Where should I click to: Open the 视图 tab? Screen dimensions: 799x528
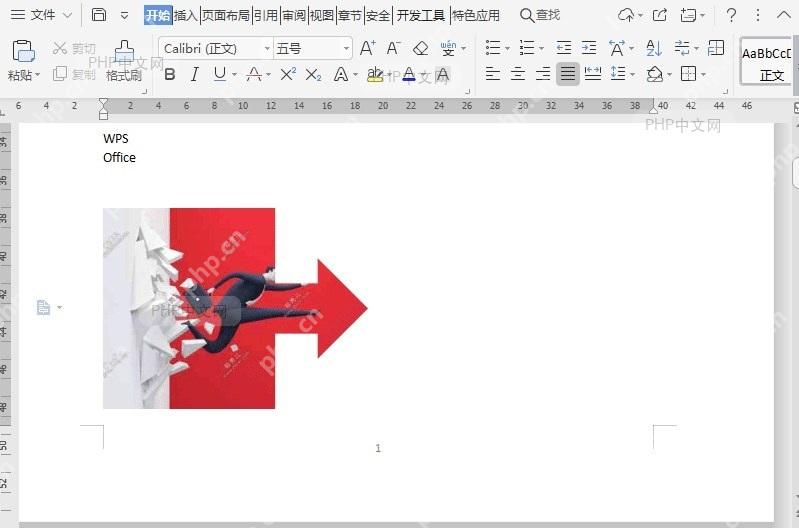pyautogui.click(x=322, y=15)
